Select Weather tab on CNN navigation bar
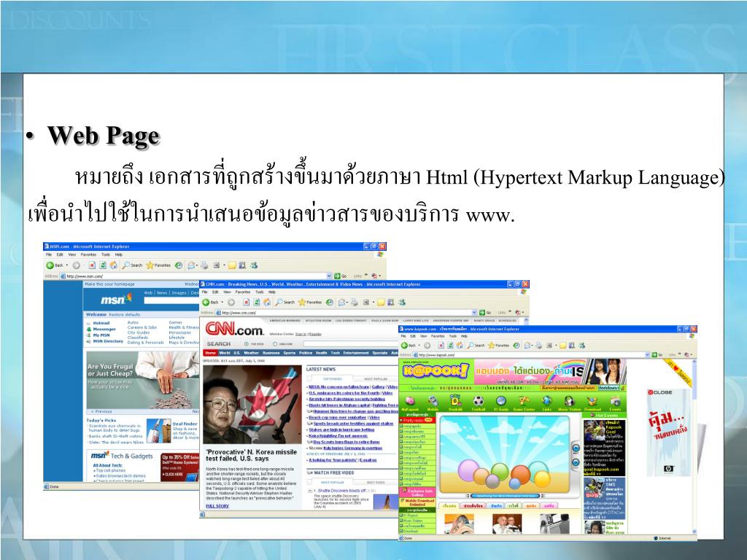747x560 pixels. pyautogui.click(x=251, y=353)
